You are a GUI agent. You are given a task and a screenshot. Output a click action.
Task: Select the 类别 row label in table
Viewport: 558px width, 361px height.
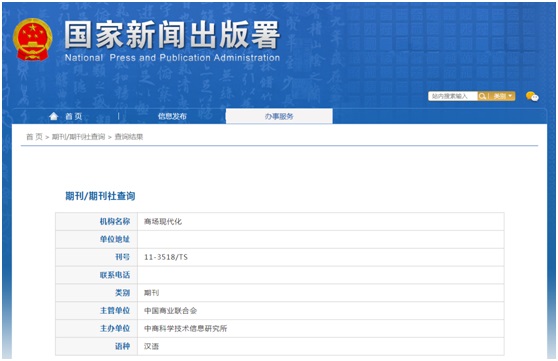[122, 293]
